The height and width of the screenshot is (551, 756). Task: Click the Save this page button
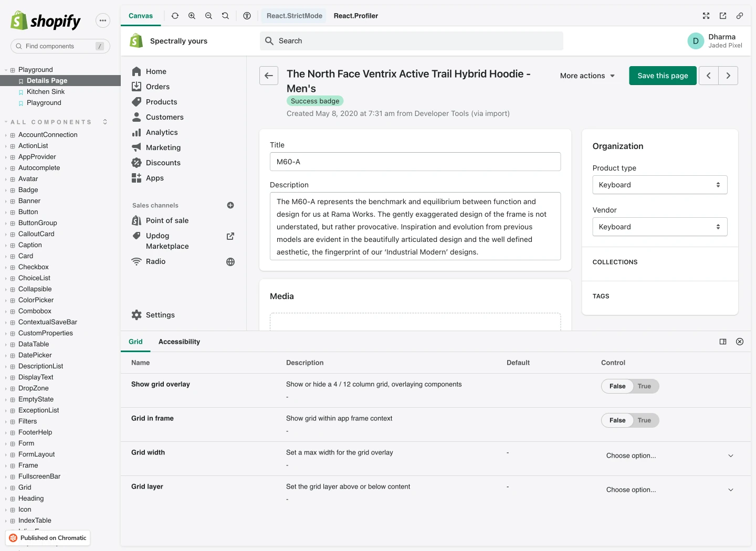point(663,76)
